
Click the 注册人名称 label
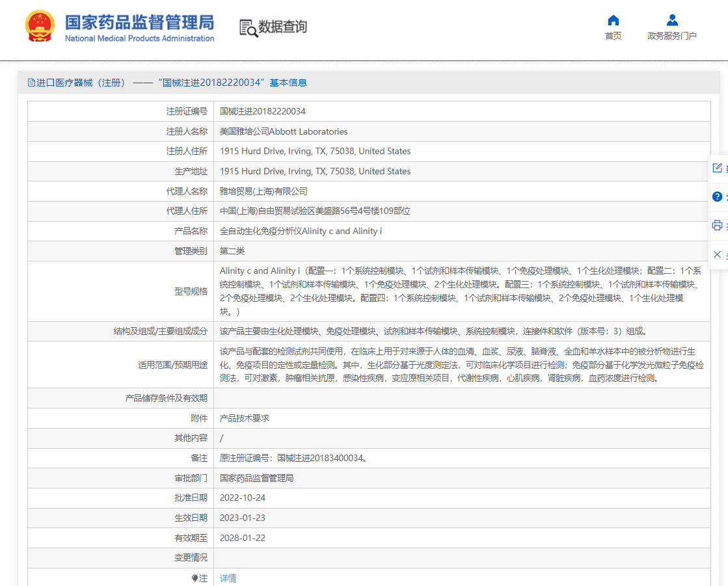[x=187, y=132]
